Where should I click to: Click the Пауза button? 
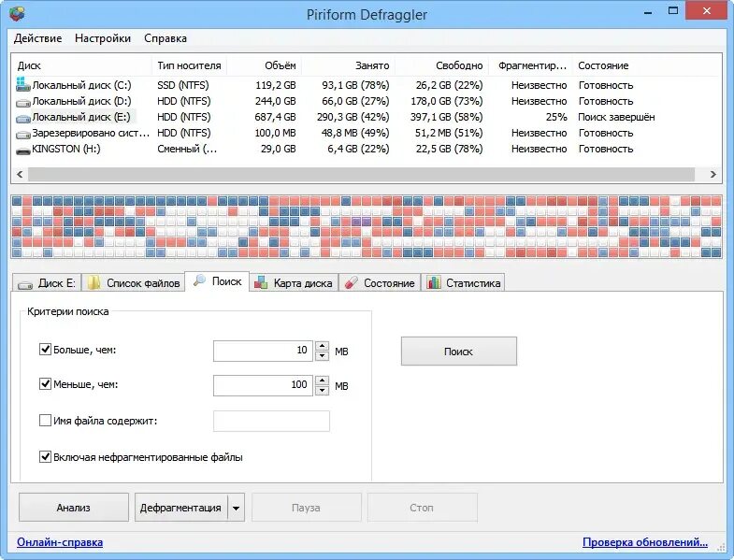pyautogui.click(x=306, y=508)
